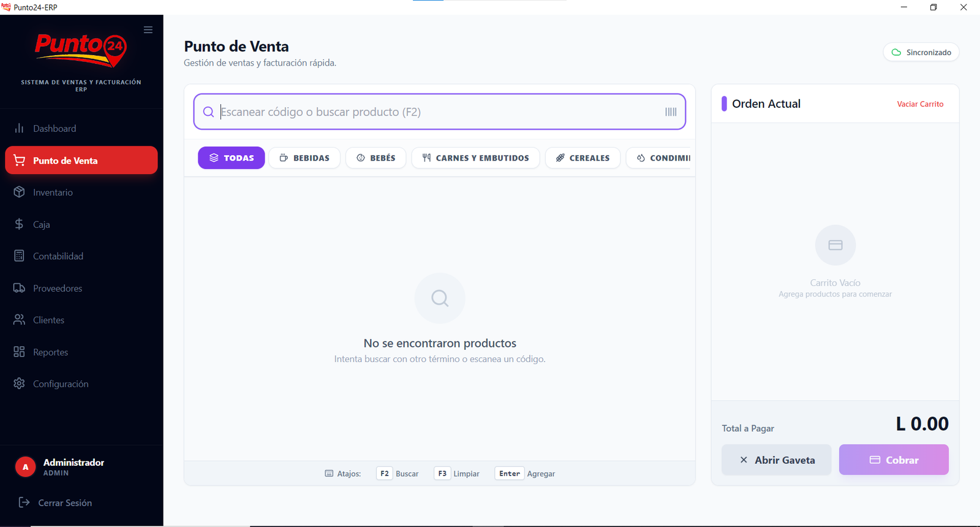Click the 'Punto de Venta' page heading
Image resolution: width=980 pixels, height=527 pixels.
[236, 47]
